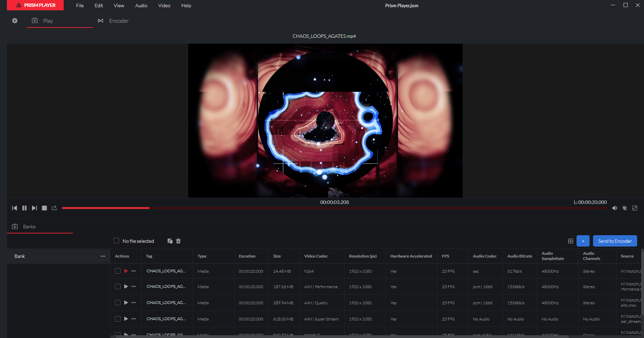The image size is (644, 338).
Task: Click the grid view layout icon
Action: (571, 241)
